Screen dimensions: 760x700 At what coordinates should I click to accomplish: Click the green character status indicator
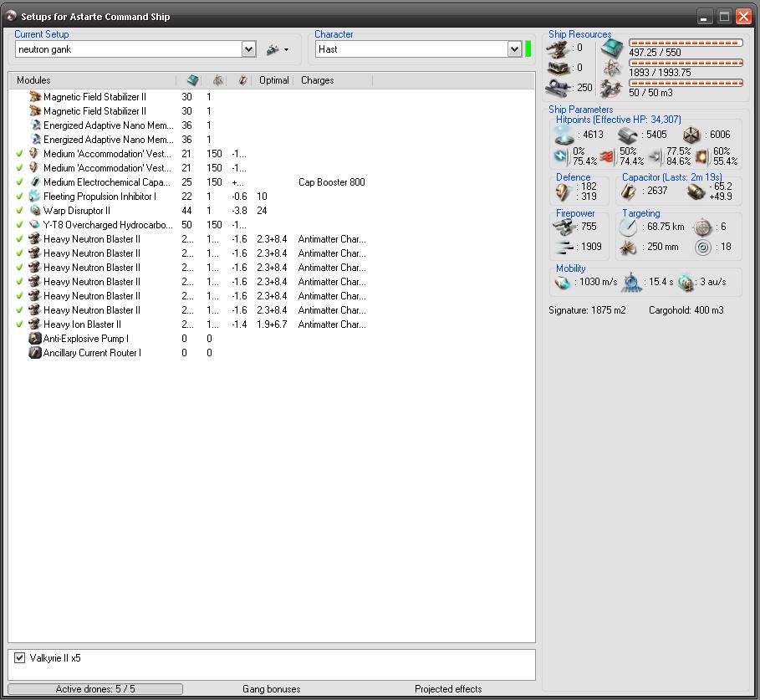(x=528, y=49)
